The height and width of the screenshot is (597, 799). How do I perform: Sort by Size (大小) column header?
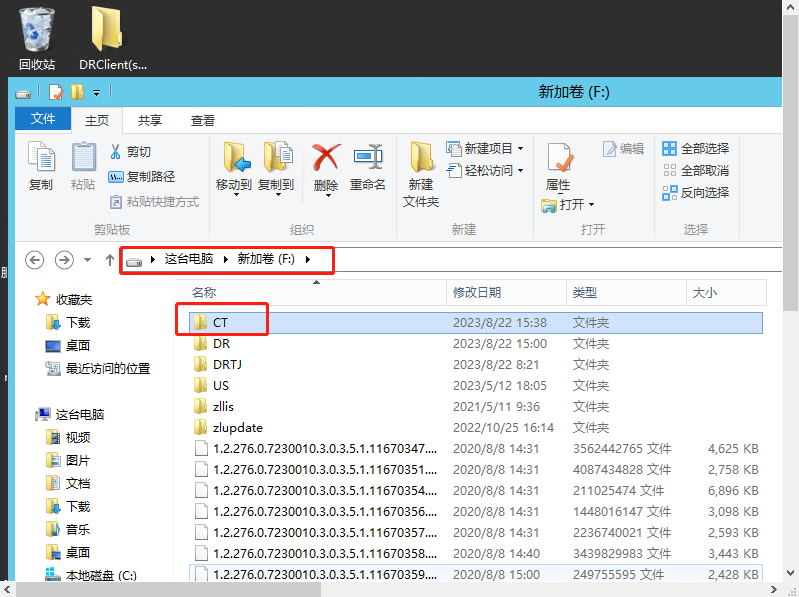point(726,292)
